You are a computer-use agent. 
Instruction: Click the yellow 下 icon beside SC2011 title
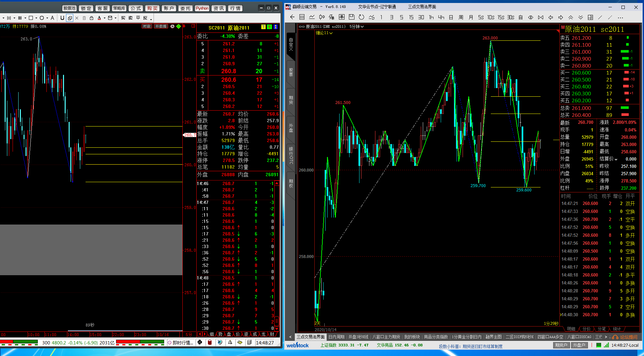click(x=263, y=27)
